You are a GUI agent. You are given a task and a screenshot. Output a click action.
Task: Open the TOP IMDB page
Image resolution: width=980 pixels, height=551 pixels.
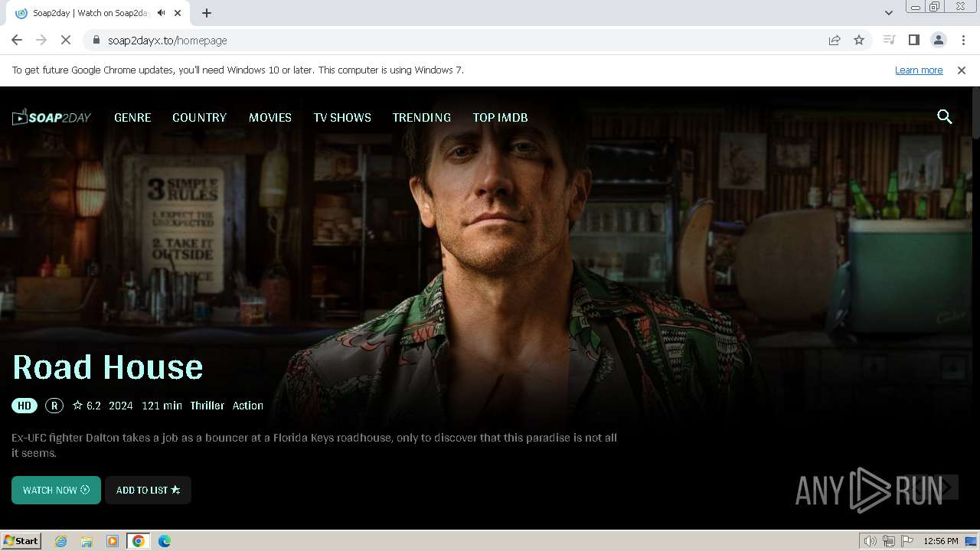click(x=500, y=117)
